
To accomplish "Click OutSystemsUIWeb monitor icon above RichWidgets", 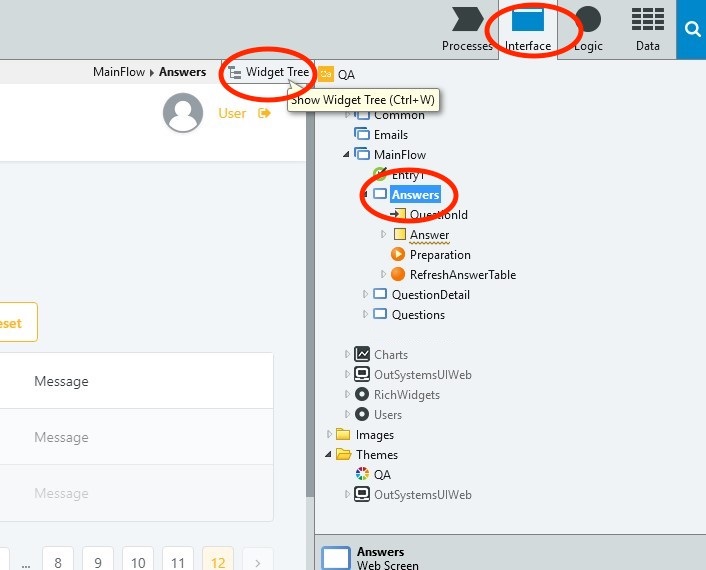I will pyautogui.click(x=362, y=374).
